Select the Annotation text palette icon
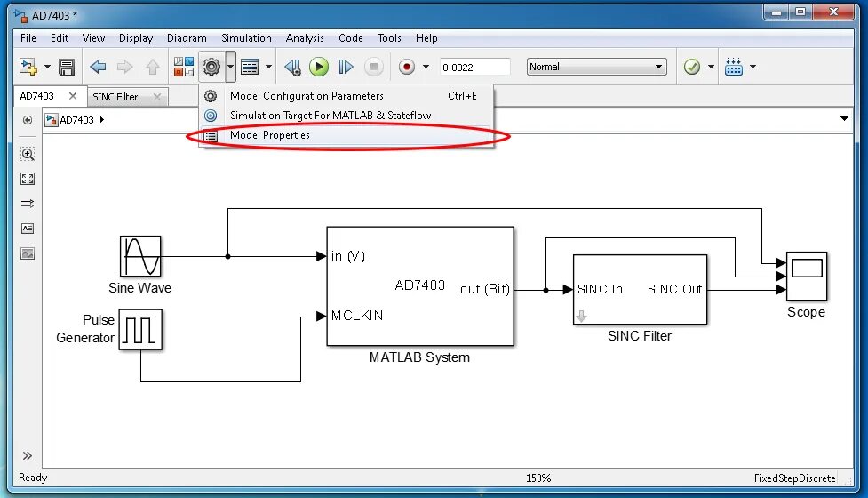This screenshot has width=868, height=498. tap(28, 229)
